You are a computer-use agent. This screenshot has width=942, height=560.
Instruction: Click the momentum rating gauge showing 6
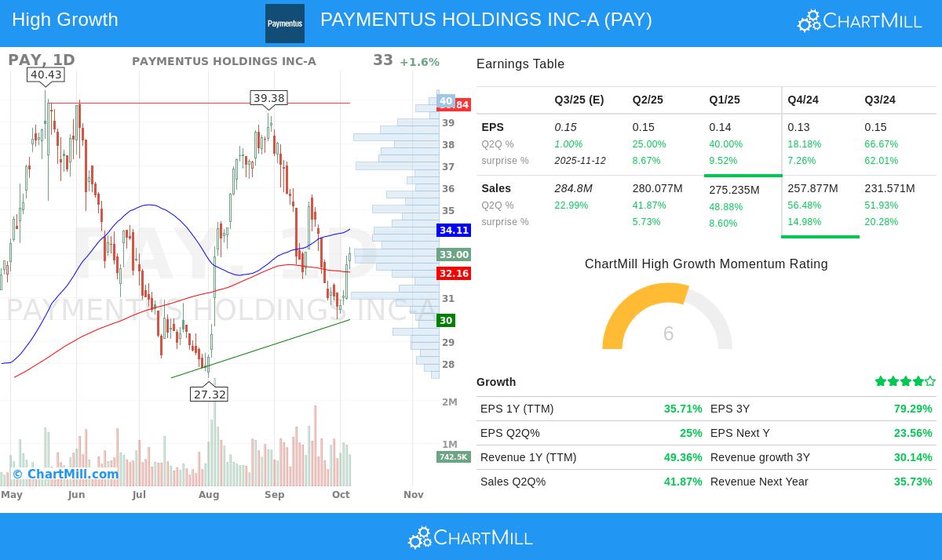pos(667,318)
